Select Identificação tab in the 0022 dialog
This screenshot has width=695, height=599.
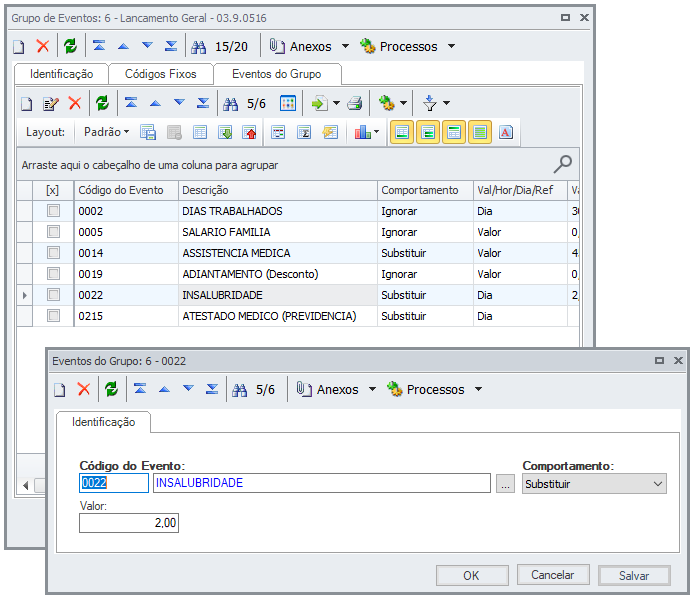click(104, 422)
